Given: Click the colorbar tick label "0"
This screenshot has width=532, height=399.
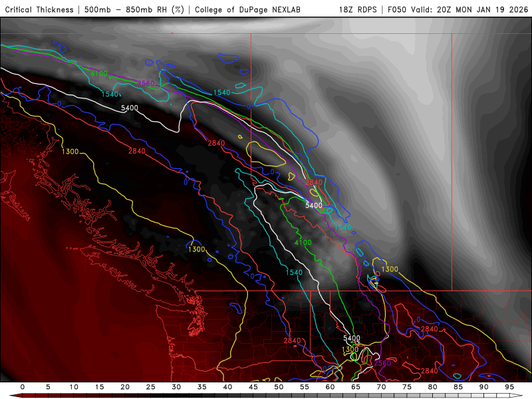Looking at the screenshot, I should (x=23, y=387).
